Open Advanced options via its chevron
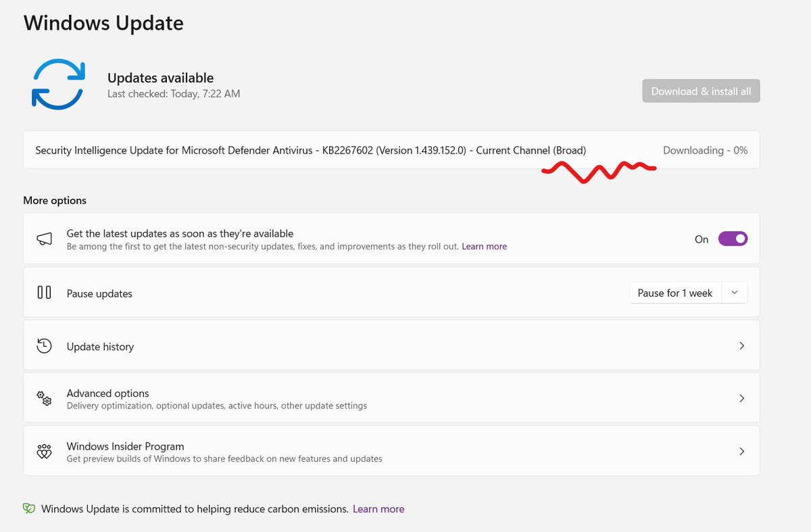The image size is (811, 532). click(x=741, y=398)
